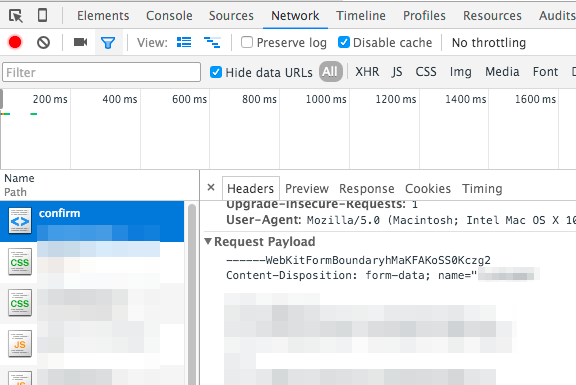Clear the network log with the ban icon
This screenshot has width=576, height=385.
[43, 43]
